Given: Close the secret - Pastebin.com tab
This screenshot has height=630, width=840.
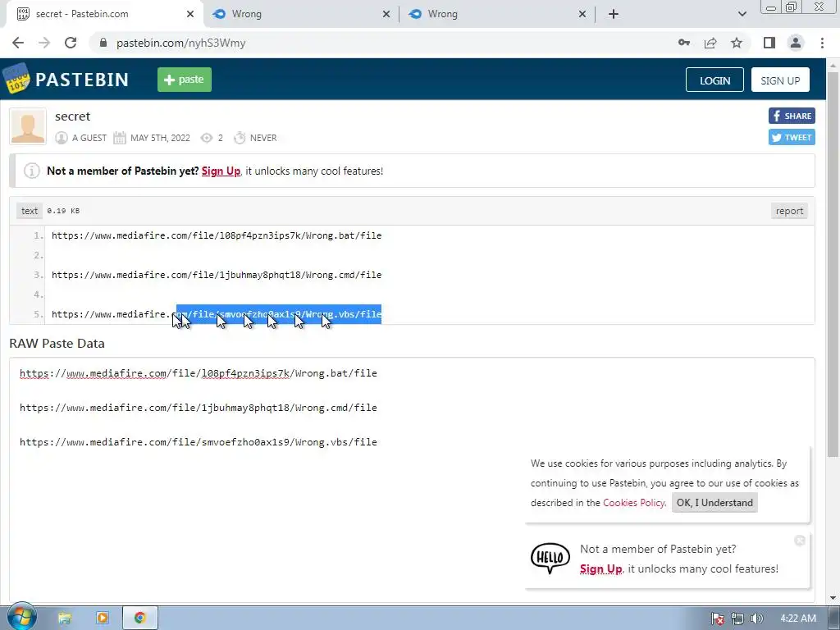Looking at the screenshot, I should tap(190, 14).
